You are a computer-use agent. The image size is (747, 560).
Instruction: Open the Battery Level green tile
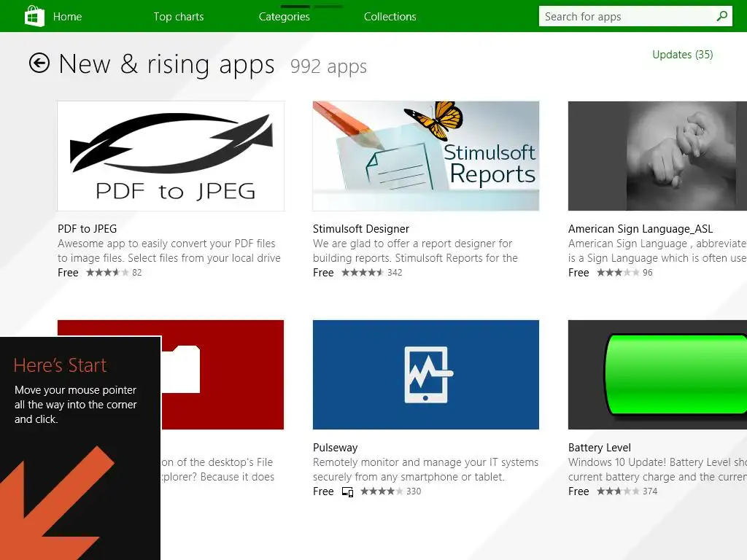coord(657,375)
